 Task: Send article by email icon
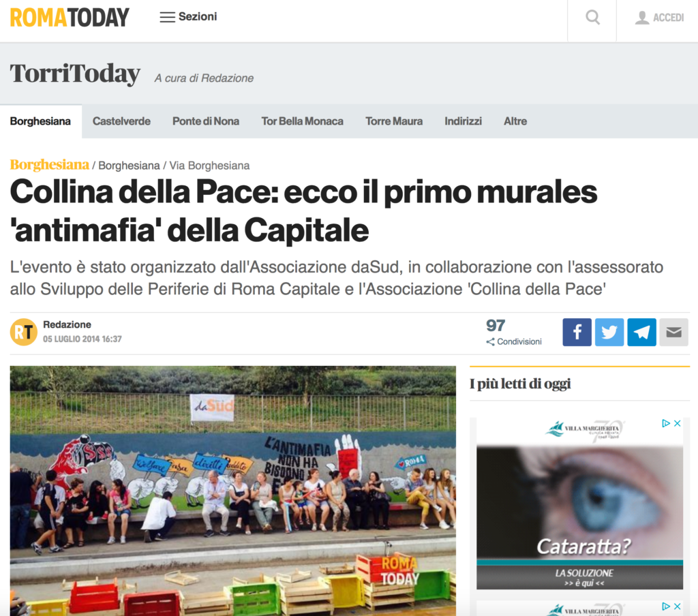(x=674, y=332)
